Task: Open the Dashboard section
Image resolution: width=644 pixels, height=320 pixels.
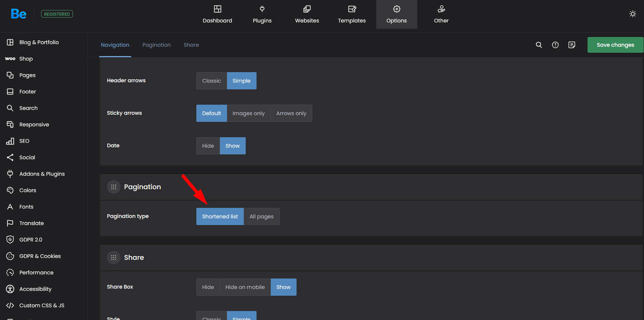Action: (217, 14)
